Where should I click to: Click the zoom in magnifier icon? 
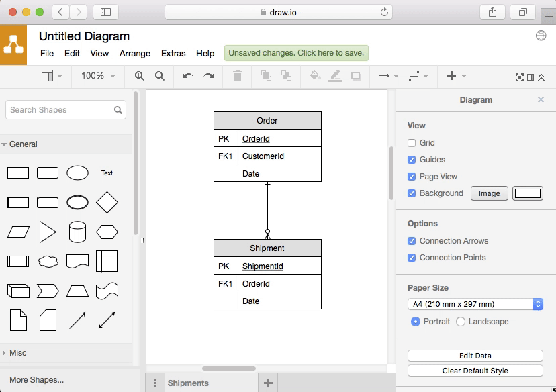[x=140, y=76]
